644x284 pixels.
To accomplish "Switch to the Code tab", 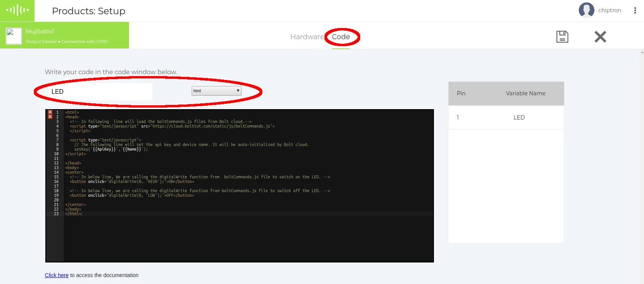I will 341,37.
